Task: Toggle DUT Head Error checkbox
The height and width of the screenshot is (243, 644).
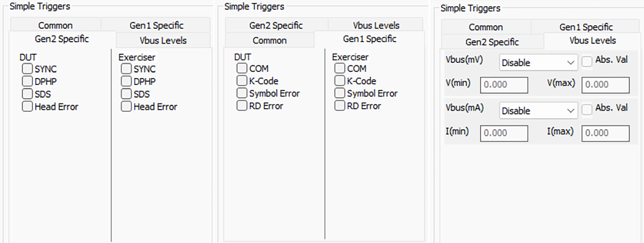Action: [x=27, y=106]
